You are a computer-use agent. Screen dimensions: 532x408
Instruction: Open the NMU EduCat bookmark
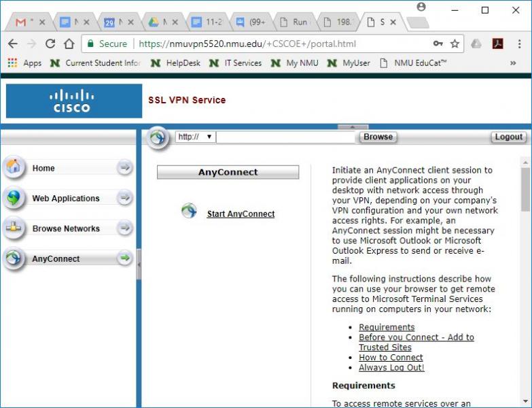coord(413,63)
